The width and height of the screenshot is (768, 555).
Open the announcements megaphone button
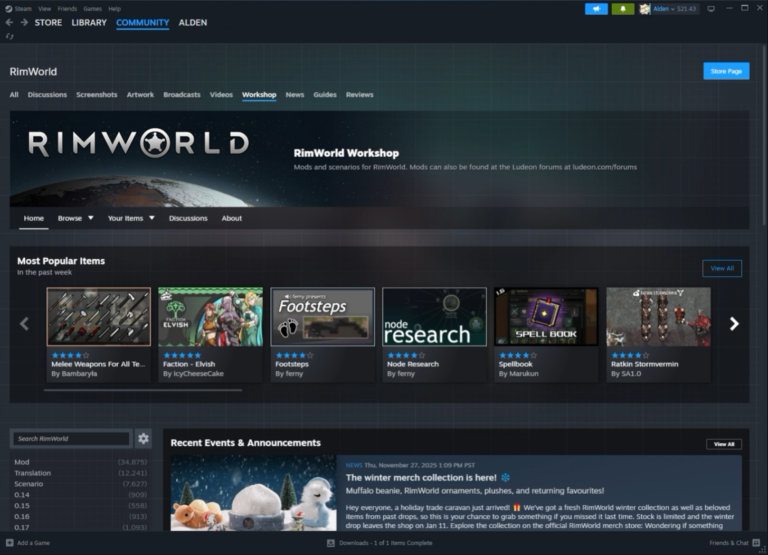tap(596, 9)
